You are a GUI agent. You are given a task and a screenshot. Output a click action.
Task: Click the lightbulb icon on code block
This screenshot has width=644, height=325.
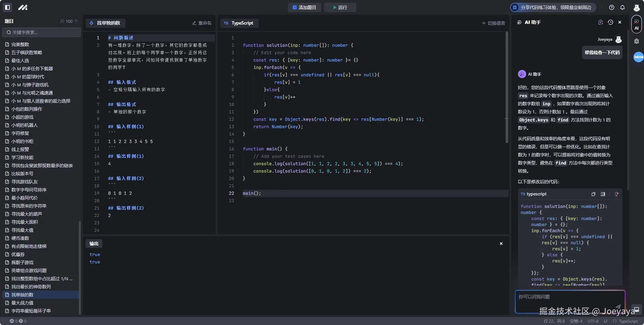tap(616, 194)
